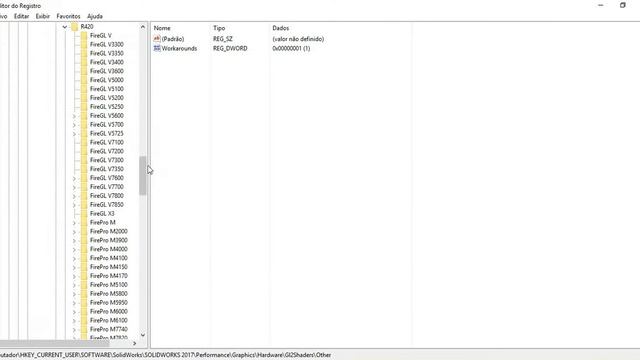Click the tree pane scroll up arrow
Image resolution: width=640 pixels, height=360 pixels.
coord(142,27)
